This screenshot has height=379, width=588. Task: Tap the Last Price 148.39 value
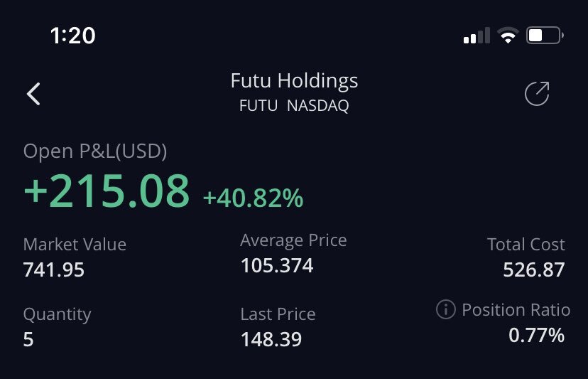point(271,339)
